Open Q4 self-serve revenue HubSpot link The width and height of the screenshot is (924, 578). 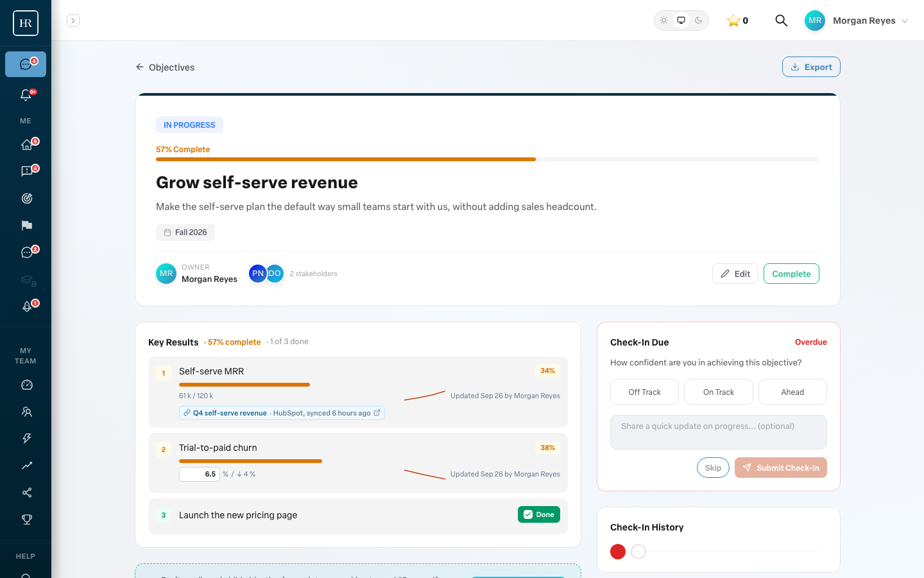tap(282, 413)
